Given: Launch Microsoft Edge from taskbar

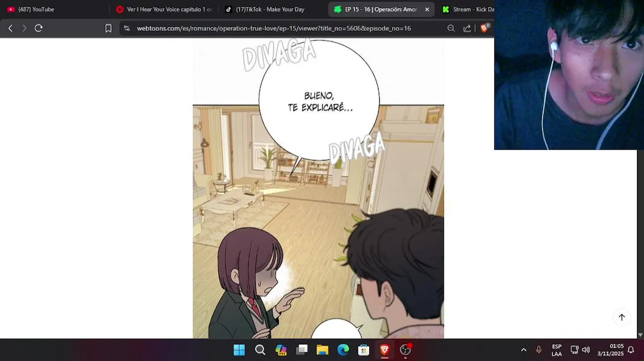Looking at the screenshot, I should pyautogui.click(x=343, y=350).
